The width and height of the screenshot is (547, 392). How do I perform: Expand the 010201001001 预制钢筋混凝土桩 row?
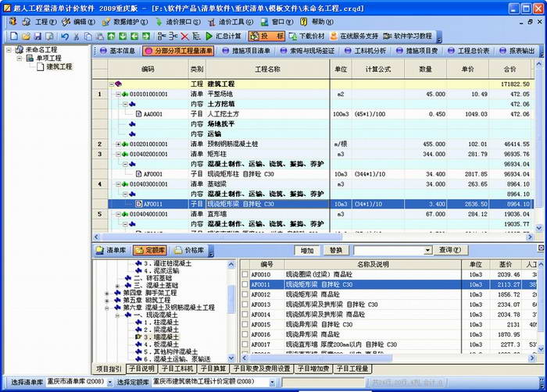pos(117,144)
